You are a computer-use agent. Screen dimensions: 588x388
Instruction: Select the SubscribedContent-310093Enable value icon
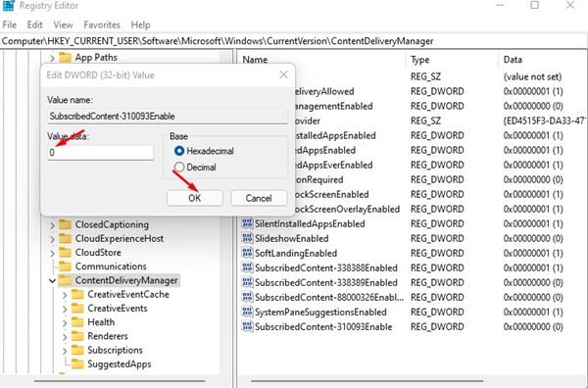click(x=247, y=326)
